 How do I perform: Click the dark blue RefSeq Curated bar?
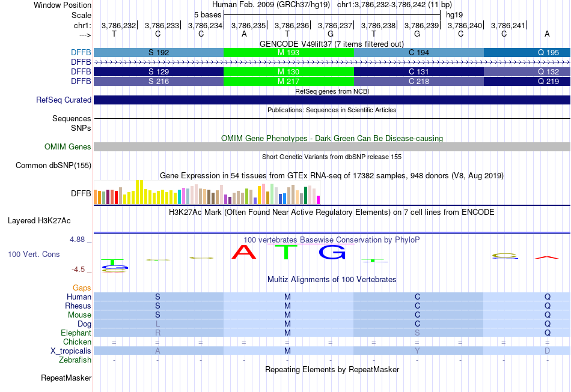coord(332,100)
